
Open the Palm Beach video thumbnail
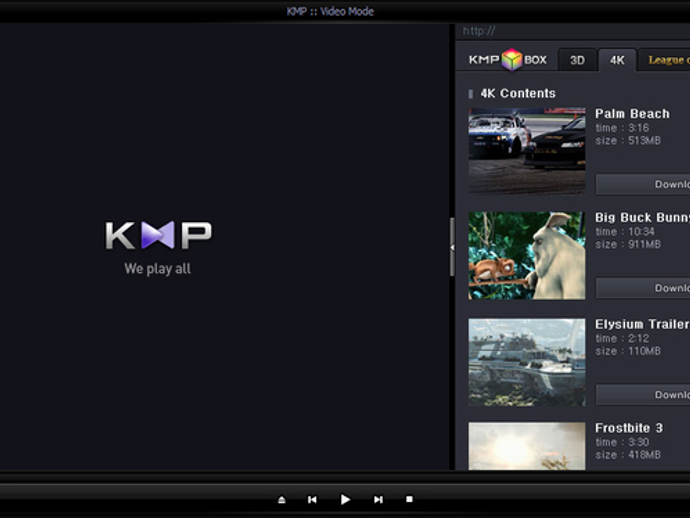pos(527,151)
